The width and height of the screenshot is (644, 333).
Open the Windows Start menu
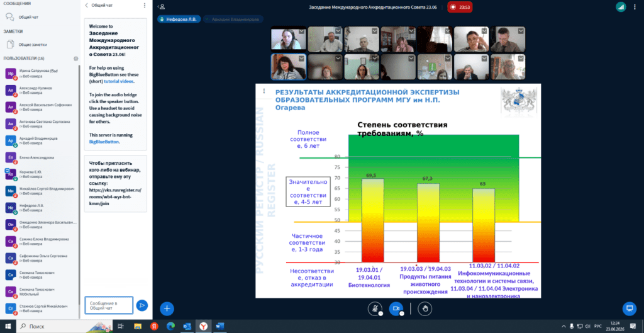click(8, 327)
